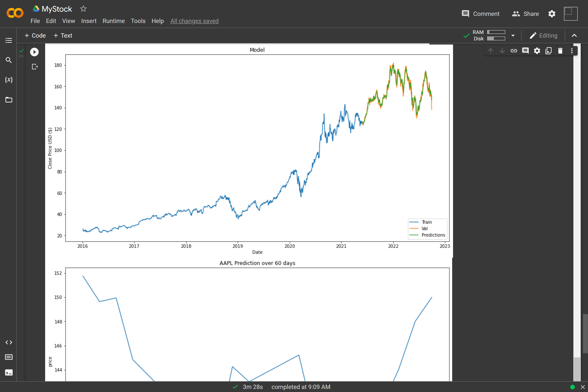Clear the cell output icon
The height and width of the screenshot is (392, 588).
pyautogui.click(x=35, y=67)
